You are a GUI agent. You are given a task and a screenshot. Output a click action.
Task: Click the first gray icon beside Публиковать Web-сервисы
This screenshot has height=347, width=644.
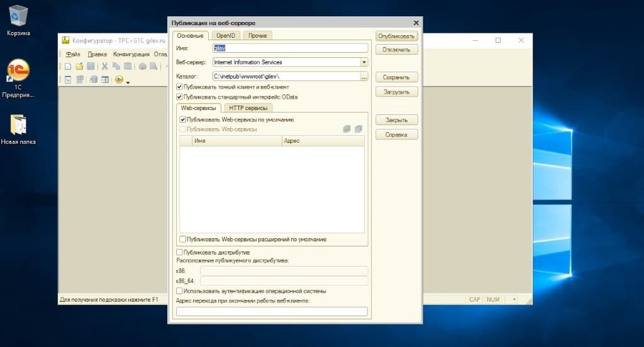click(347, 129)
